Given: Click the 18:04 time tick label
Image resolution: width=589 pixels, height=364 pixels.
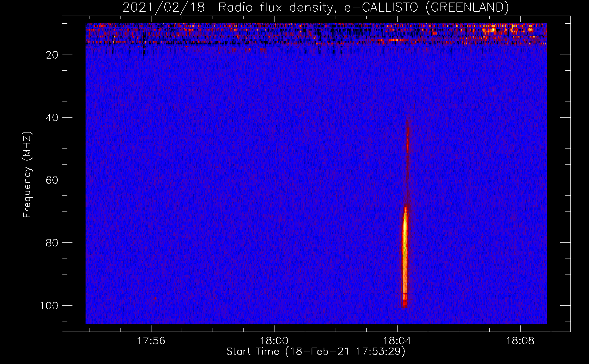Looking at the screenshot, I should click(x=397, y=341).
